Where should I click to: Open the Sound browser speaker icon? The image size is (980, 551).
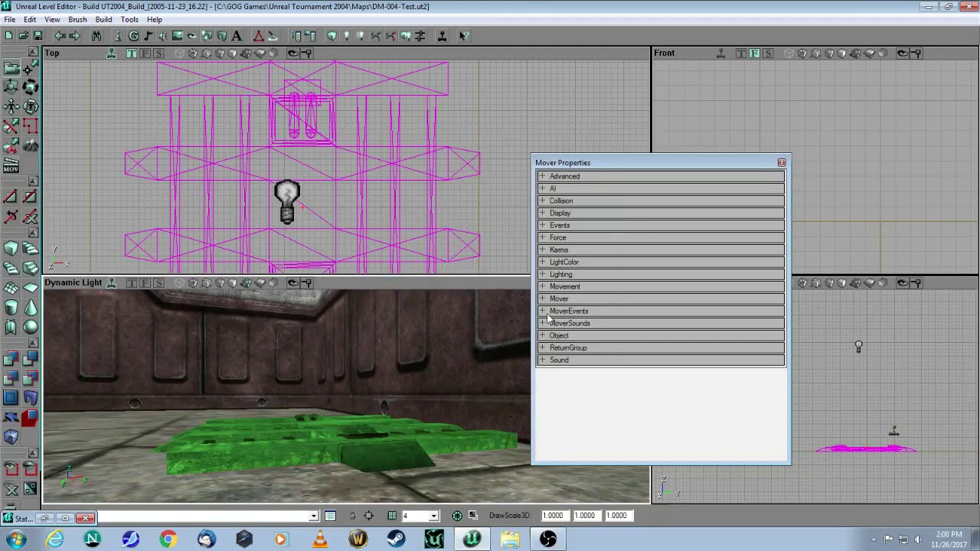pos(162,36)
